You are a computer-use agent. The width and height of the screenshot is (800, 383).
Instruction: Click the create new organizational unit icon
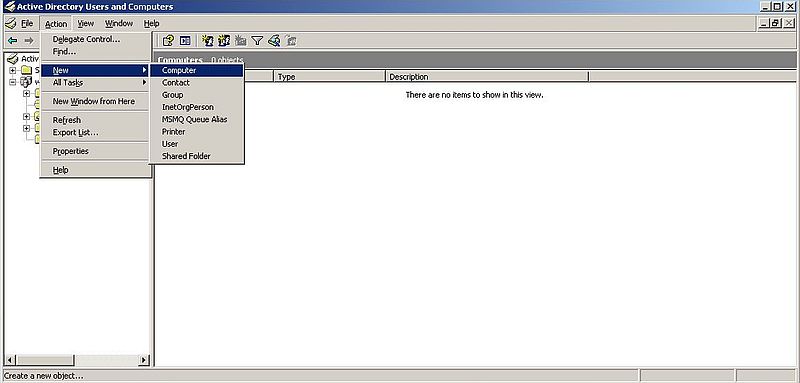241,40
